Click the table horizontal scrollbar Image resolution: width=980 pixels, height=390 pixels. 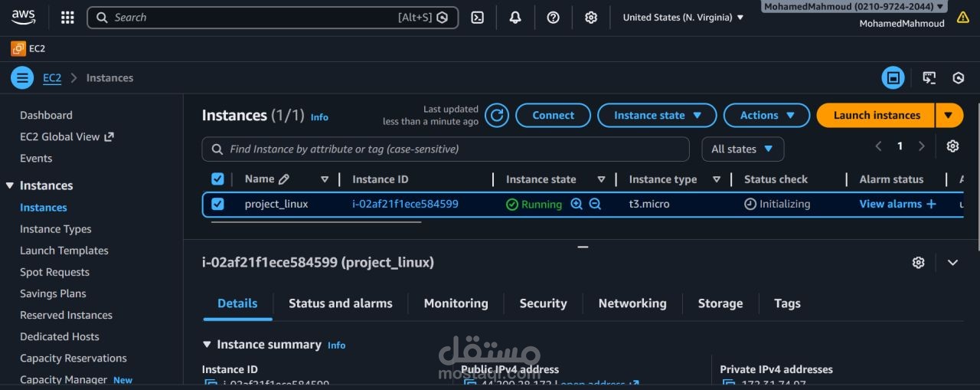[315, 222]
